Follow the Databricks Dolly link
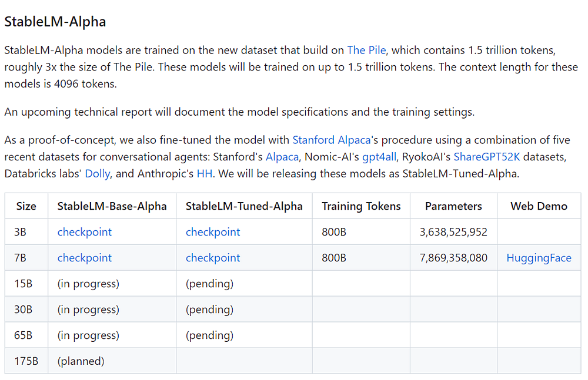The image size is (588, 380). click(x=98, y=174)
